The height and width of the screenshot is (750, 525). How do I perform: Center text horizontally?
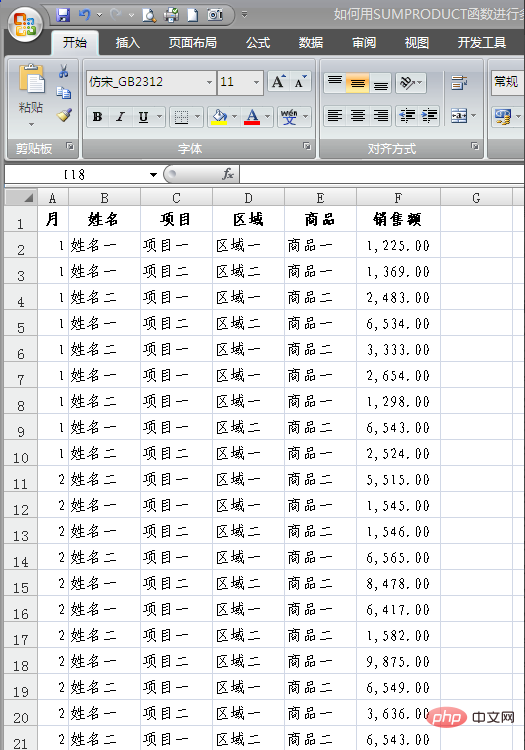click(x=358, y=116)
